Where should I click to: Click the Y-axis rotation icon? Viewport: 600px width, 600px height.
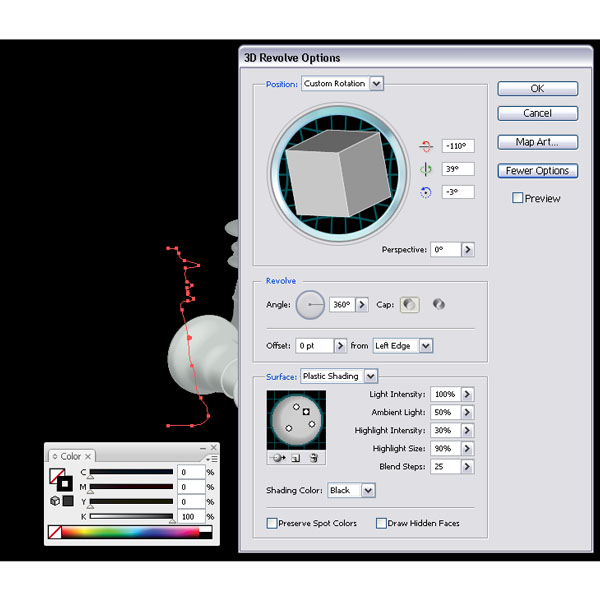[426, 169]
